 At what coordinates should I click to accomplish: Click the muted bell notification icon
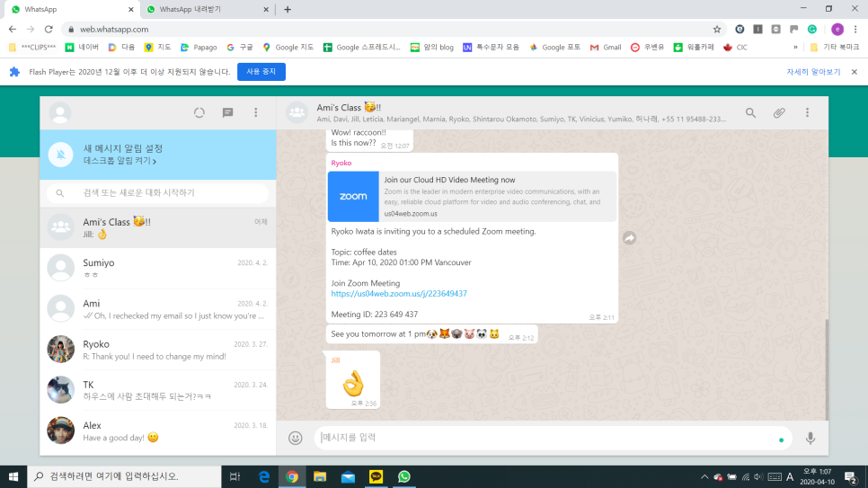[61, 155]
